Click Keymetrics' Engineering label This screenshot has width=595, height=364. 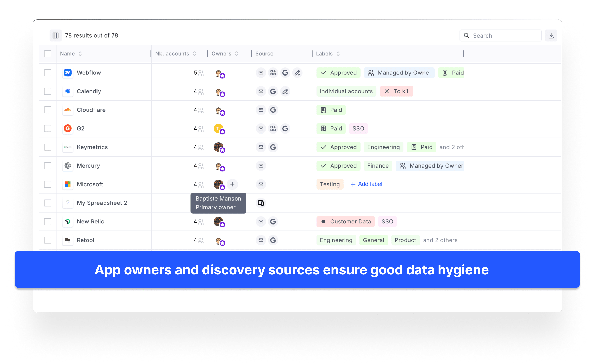click(383, 147)
